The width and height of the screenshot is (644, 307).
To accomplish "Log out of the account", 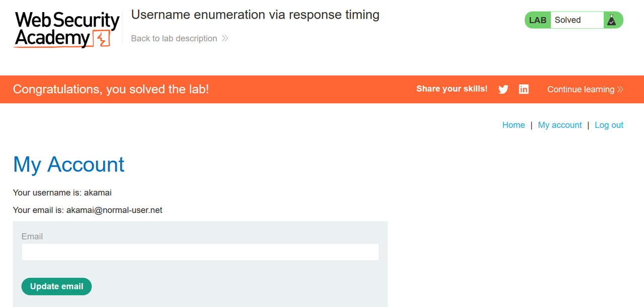I will click(609, 125).
